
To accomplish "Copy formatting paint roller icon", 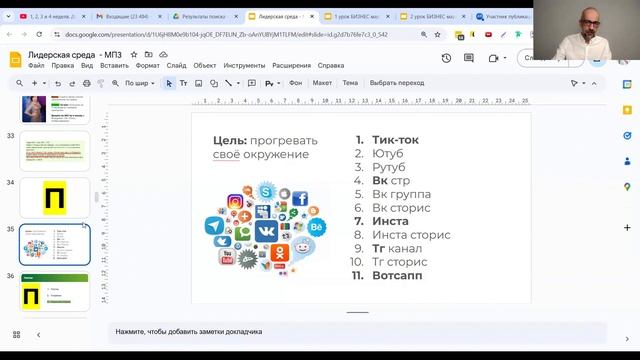I will (x=100, y=83).
